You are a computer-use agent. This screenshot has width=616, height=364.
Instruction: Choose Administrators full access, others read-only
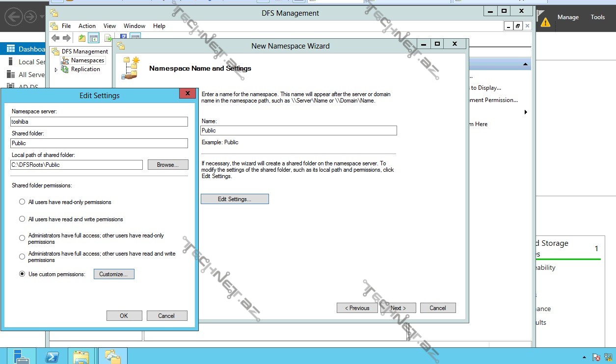tap(22, 238)
